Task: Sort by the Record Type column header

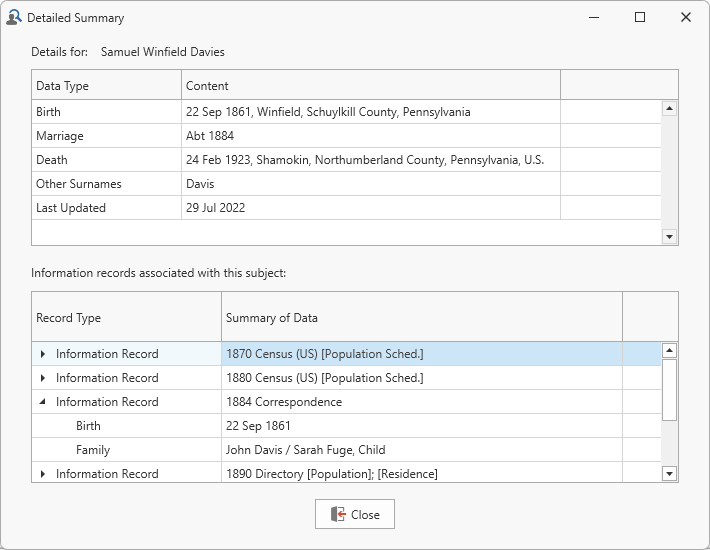Action: 126,318
